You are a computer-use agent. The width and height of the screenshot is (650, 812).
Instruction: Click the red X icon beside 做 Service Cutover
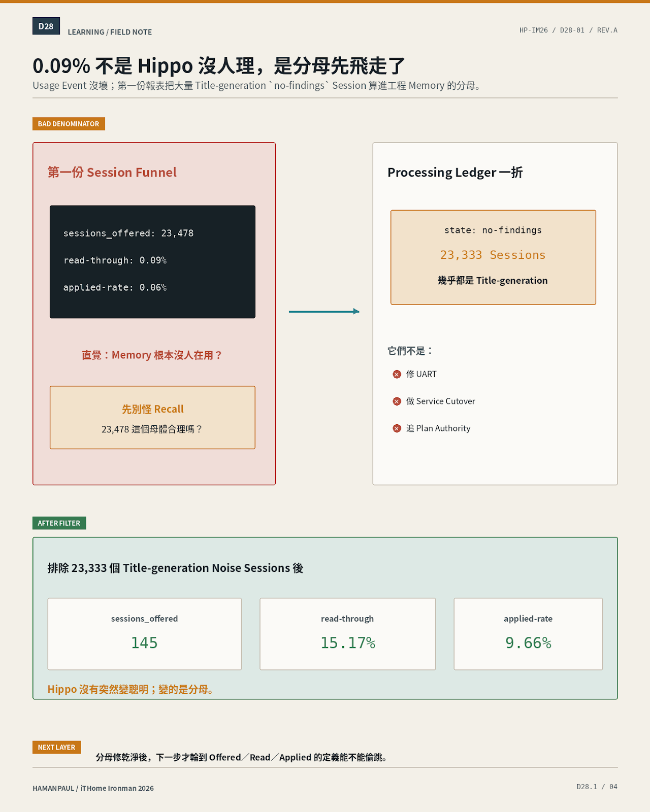(x=397, y=401)
